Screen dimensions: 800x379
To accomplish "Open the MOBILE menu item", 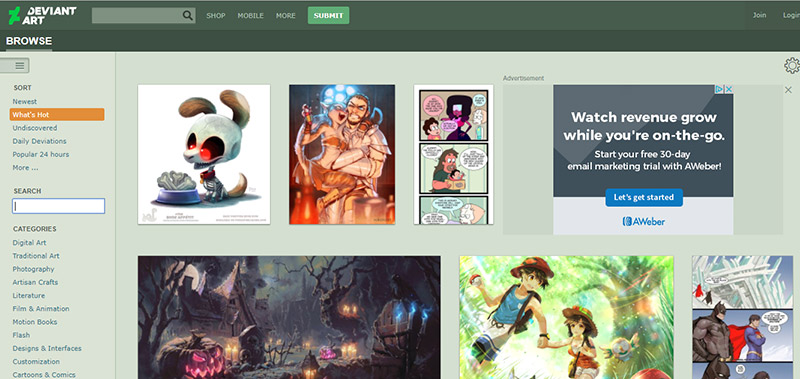I will click(251, 16).
